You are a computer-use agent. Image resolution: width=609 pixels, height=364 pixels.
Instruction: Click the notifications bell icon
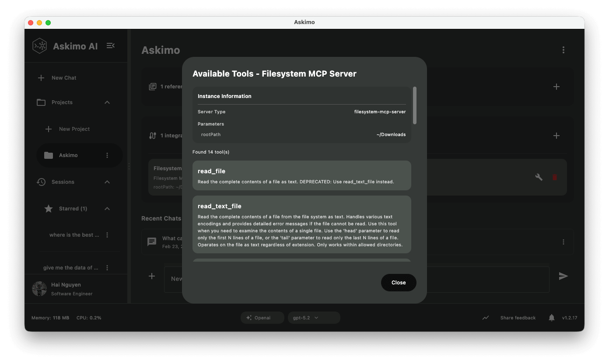pyautogui.click(x=552, y=318)
